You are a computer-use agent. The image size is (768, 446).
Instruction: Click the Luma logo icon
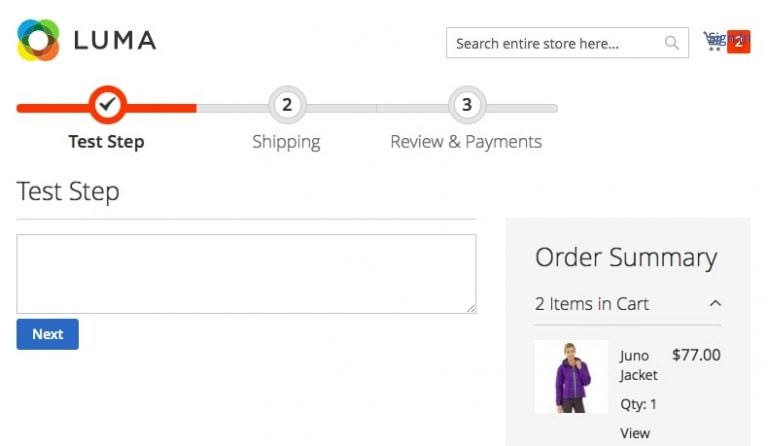point(38,41)
